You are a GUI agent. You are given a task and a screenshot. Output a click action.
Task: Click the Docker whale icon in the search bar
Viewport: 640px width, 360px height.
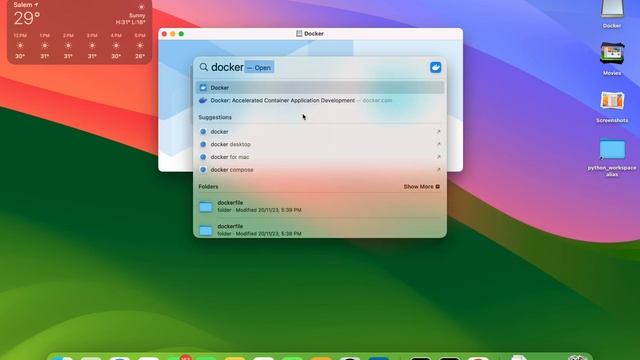pos(436,67)
